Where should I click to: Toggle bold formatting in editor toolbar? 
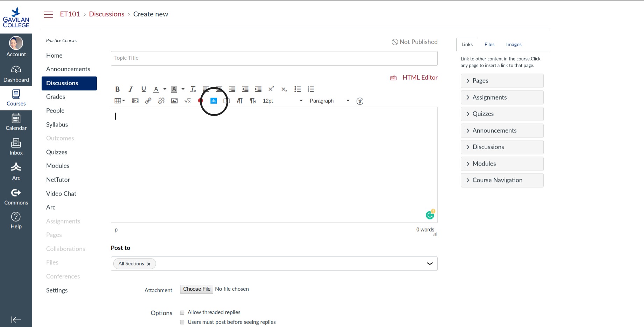[x=117, y=89]
